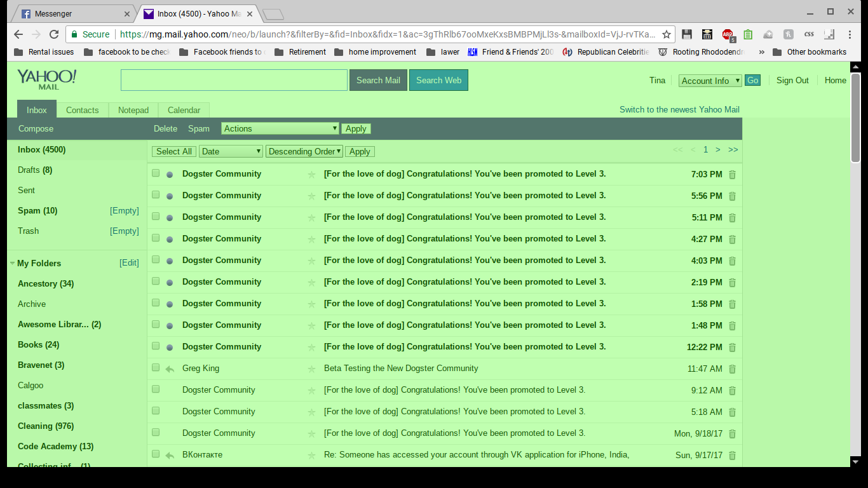The image size is (868, 488).
Task: Check the 9:12 AM Dogster Community email
Action: (156, 389)
